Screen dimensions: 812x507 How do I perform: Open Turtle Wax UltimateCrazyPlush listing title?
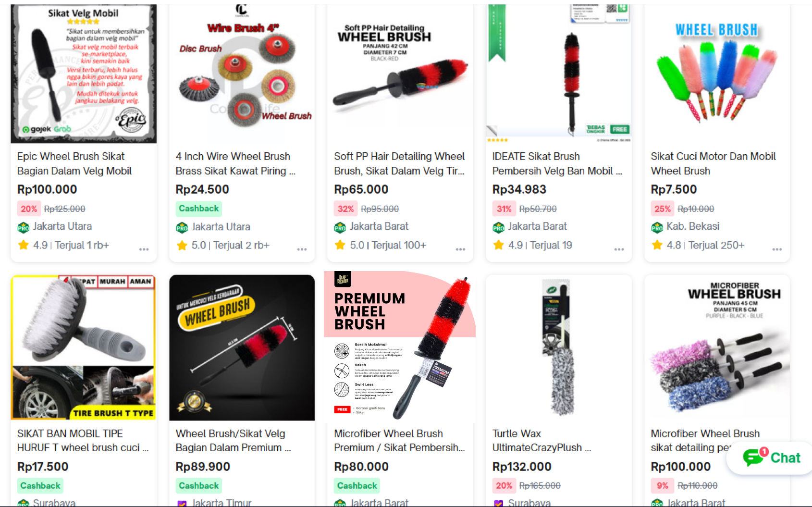(x=541, y=441)
